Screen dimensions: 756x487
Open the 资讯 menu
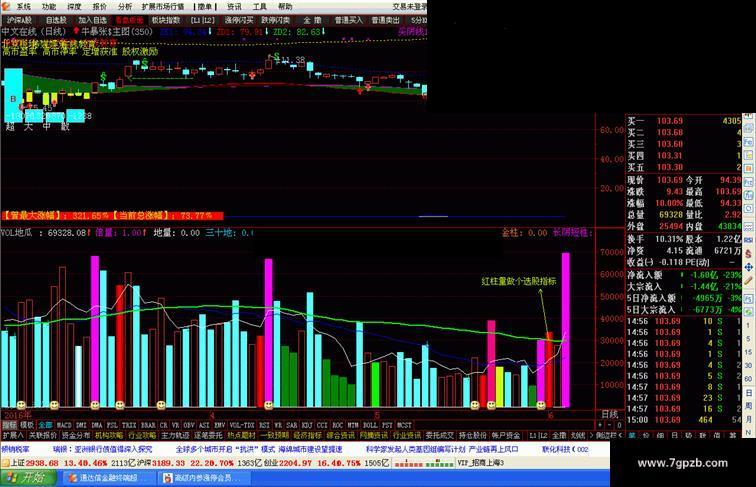tap(234, 7)
